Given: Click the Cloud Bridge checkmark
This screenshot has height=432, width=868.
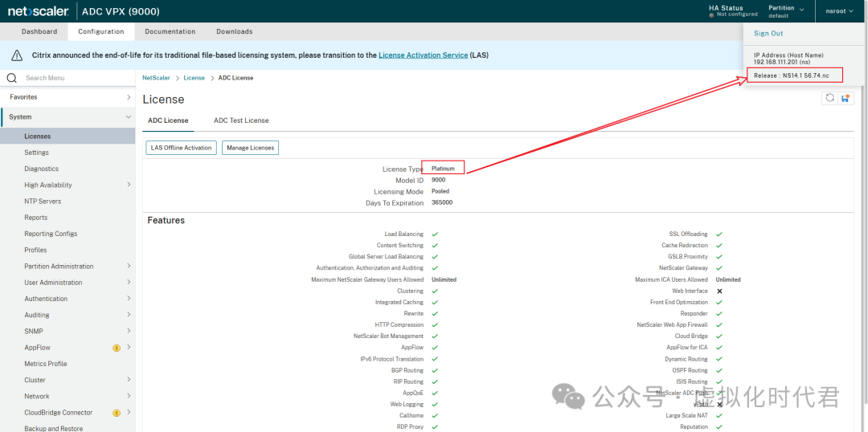Looking at the screenshot, I should click(x=719, y=336).
